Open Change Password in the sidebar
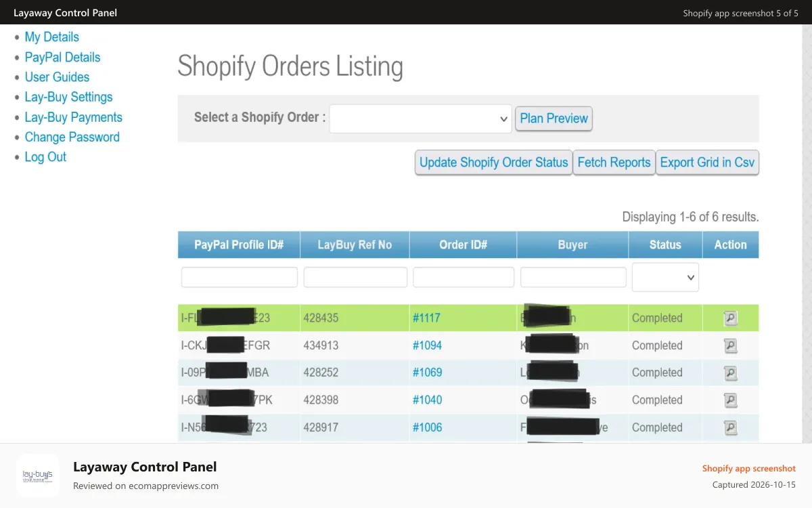Image resolution: width=812 pixels, height=508 pixels. [x=72, y=137]
